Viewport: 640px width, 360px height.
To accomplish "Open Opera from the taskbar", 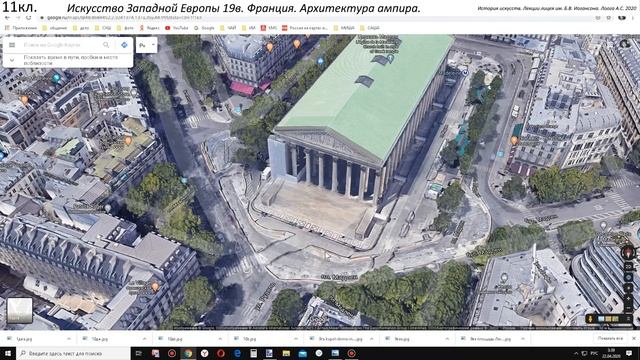I will 221,353.
